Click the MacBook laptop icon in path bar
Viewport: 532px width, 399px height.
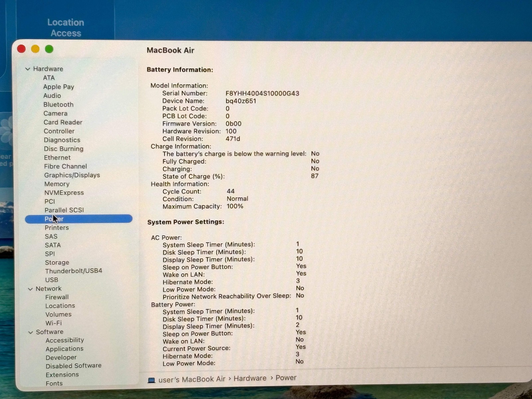pos(151,380)
